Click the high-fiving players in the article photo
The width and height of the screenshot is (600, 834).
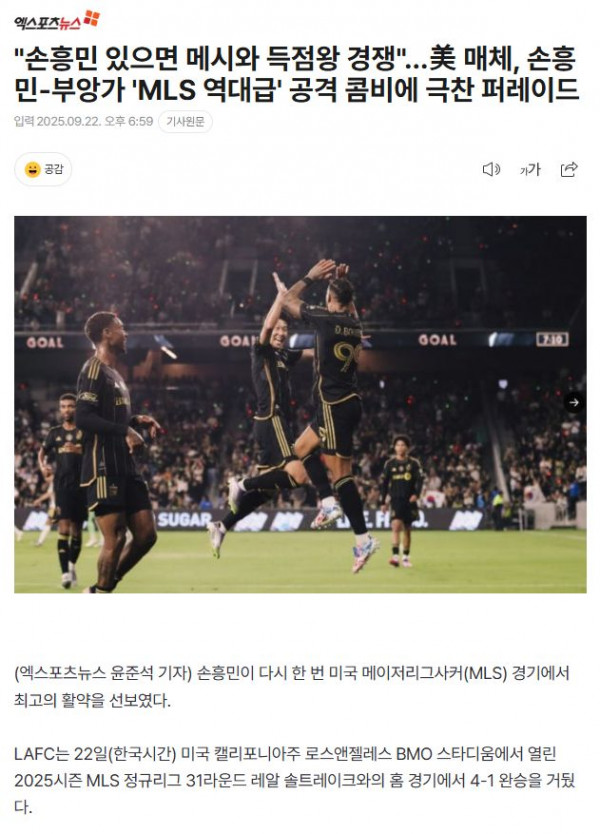tap(303, 410)
